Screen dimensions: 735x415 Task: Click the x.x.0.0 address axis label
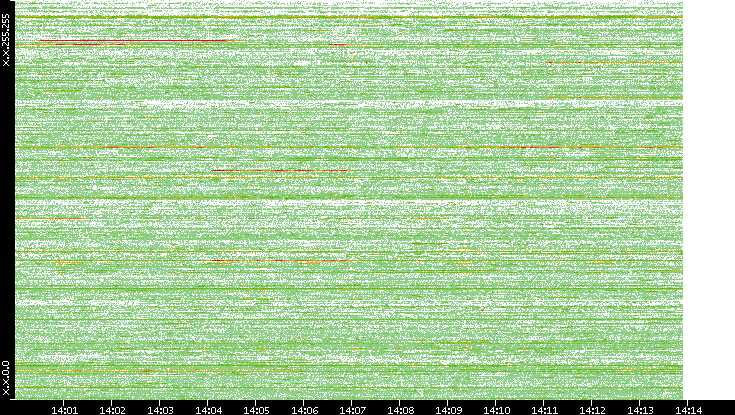click(x=6, y=378)
